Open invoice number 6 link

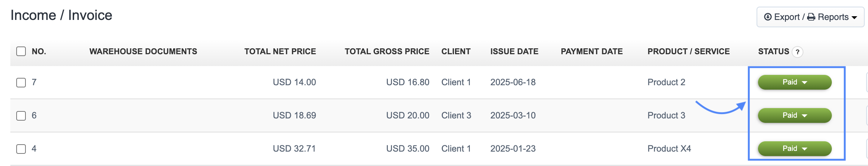pyautogui.click(x=34, y=115)
